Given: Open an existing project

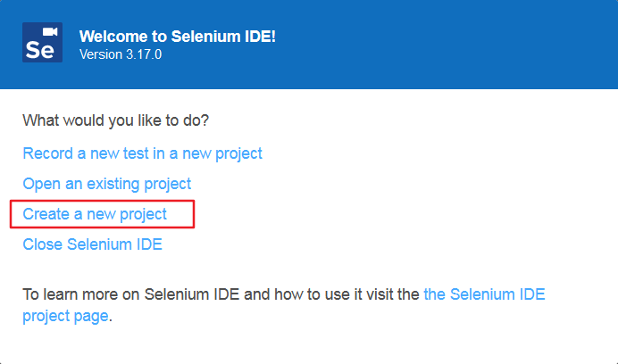Looking at the screenshot, I should click(106, 184).
